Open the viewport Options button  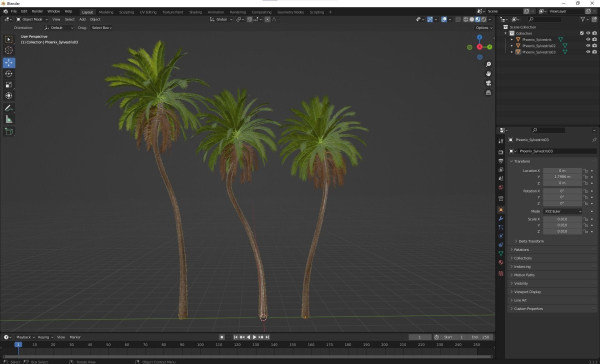pyautogui.click(x=484, y=28)
